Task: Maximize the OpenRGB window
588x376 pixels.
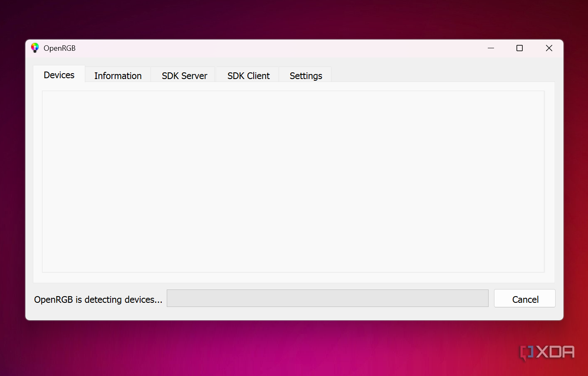Action: pyautogui.click(x=519, y=48)
